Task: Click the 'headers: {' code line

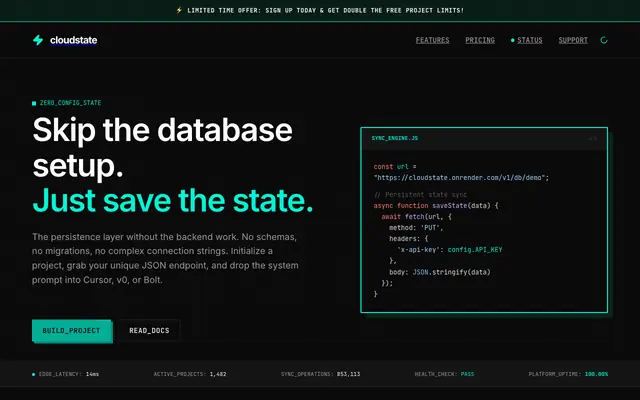Action: (x=409, y=239)
